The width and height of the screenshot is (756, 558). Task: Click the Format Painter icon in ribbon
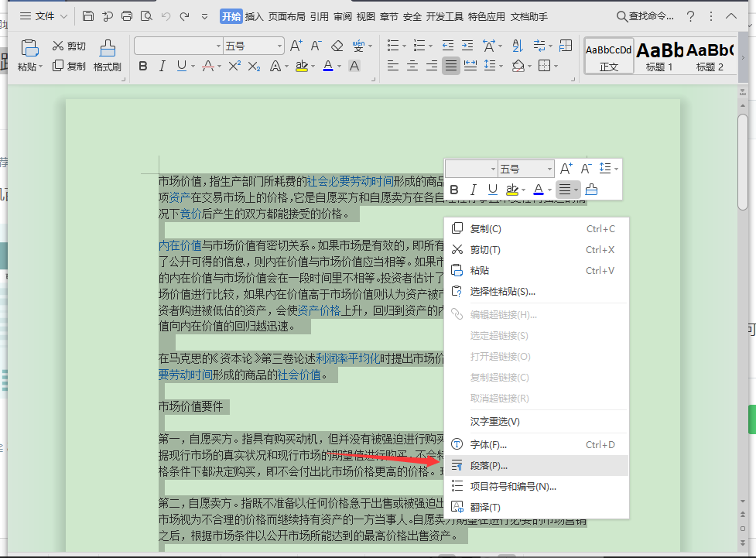(x=108, y=55)
